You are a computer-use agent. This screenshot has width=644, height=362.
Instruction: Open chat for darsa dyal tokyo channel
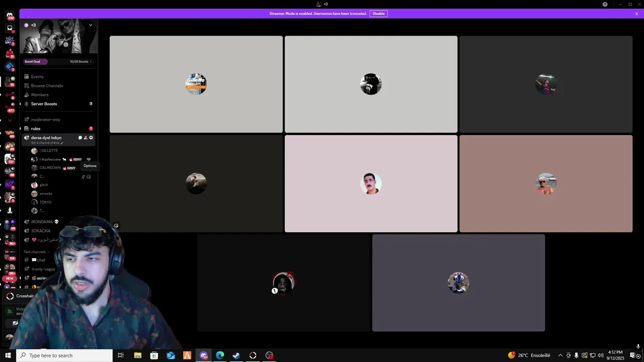pos(80,138)
